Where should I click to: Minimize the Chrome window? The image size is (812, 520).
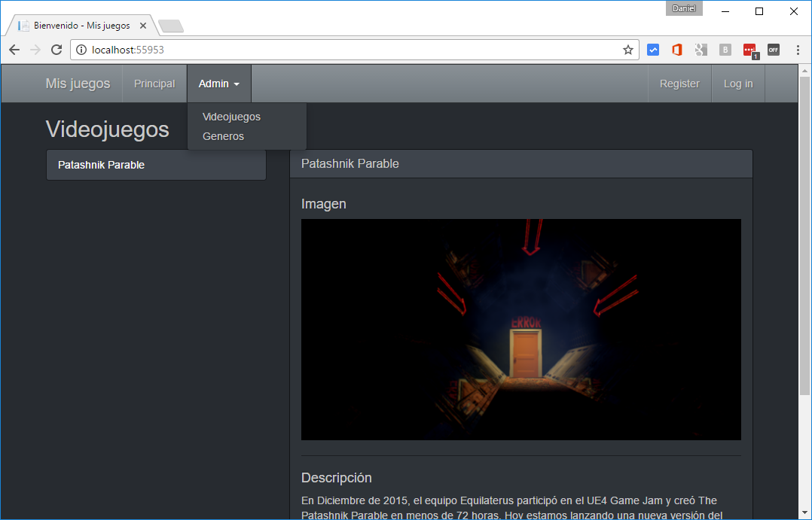725,11
